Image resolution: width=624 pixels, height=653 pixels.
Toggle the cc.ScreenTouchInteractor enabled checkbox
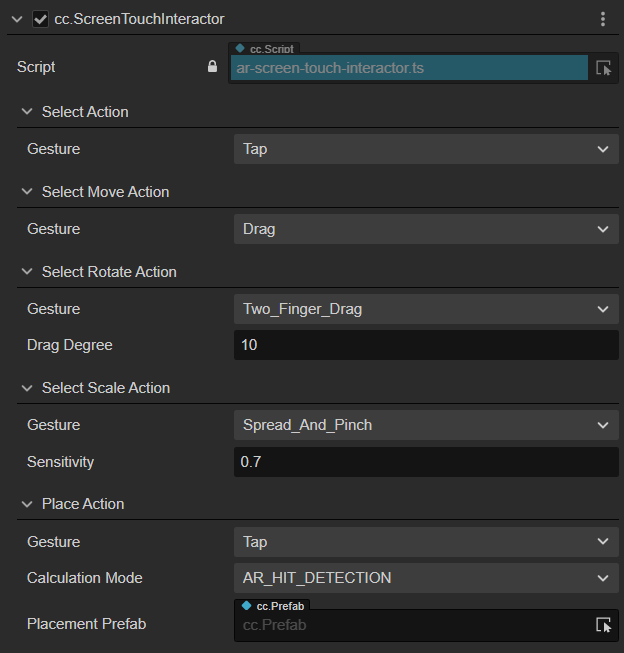[40, 19]
